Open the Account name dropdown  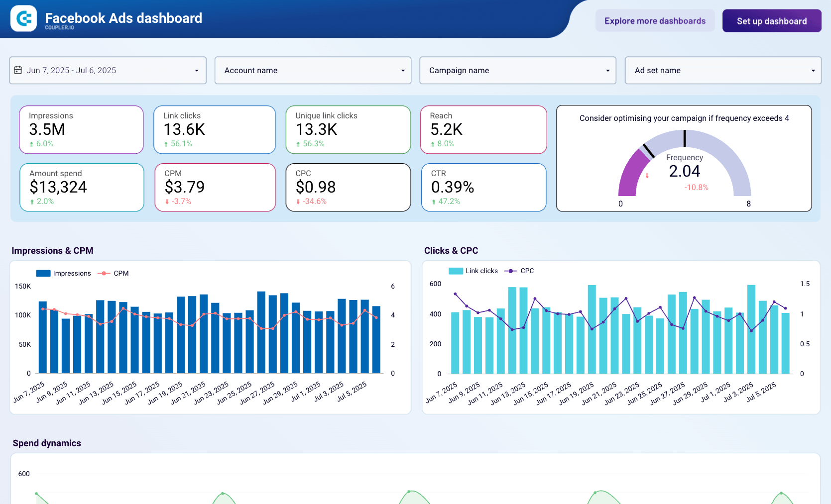313,70
